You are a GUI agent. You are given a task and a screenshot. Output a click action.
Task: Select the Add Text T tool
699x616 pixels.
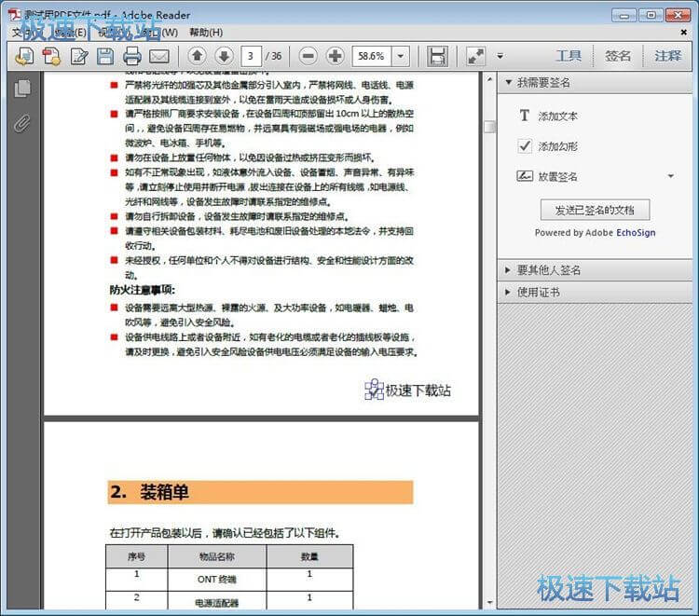[x=524, y=116]
